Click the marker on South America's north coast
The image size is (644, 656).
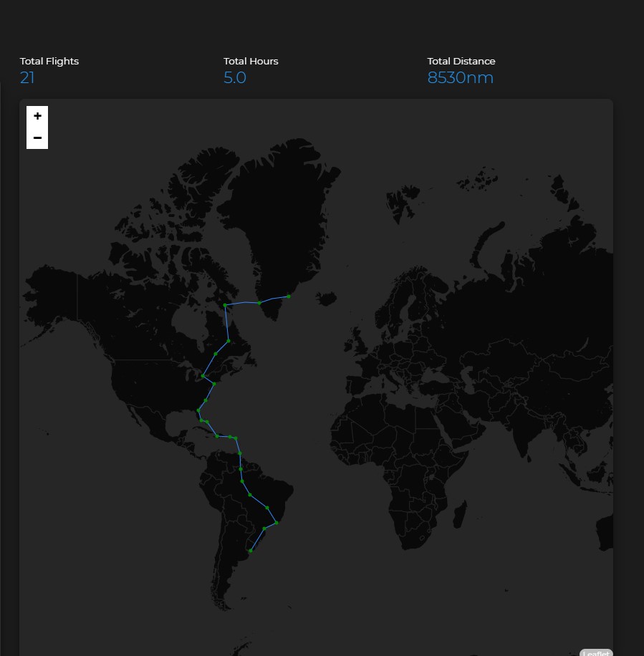pyautogui.click(x=240, y=453)
